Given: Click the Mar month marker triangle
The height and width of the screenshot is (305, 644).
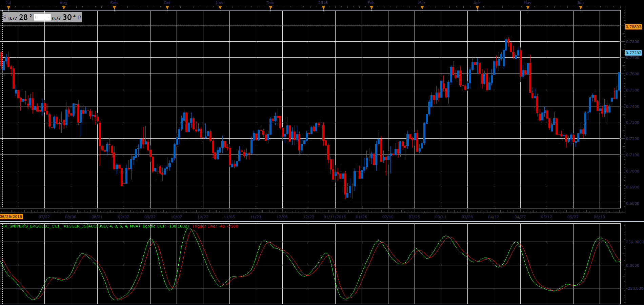Looking at the screenshot, I should [422, 8].
